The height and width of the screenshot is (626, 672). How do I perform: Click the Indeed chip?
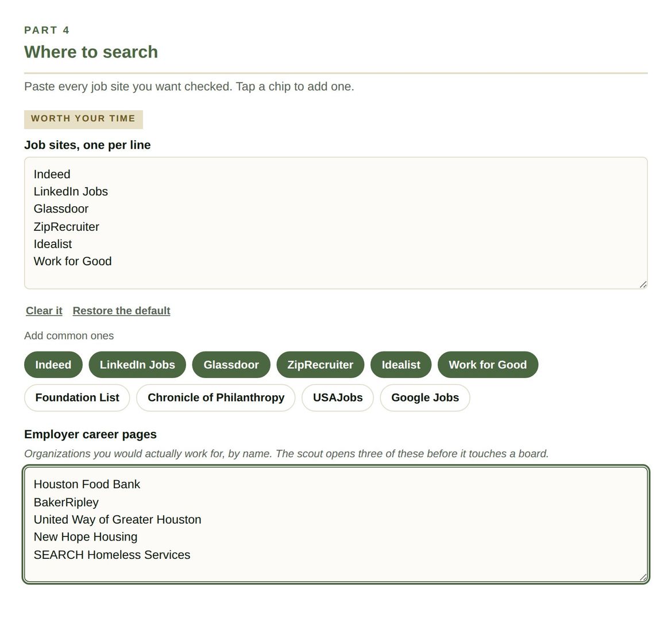(53, 365)
